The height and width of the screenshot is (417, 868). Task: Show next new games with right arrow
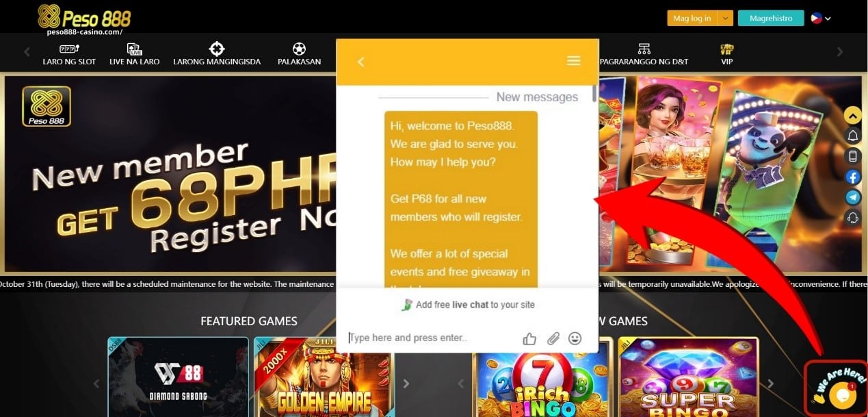pyautogui.click(x=771, y=383)
